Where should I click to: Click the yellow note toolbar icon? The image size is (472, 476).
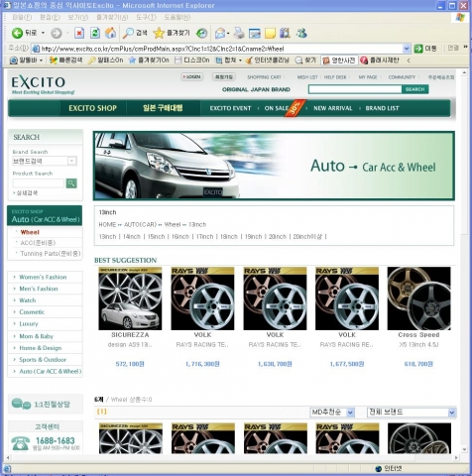pyautogui.click(x=270, y=33)
